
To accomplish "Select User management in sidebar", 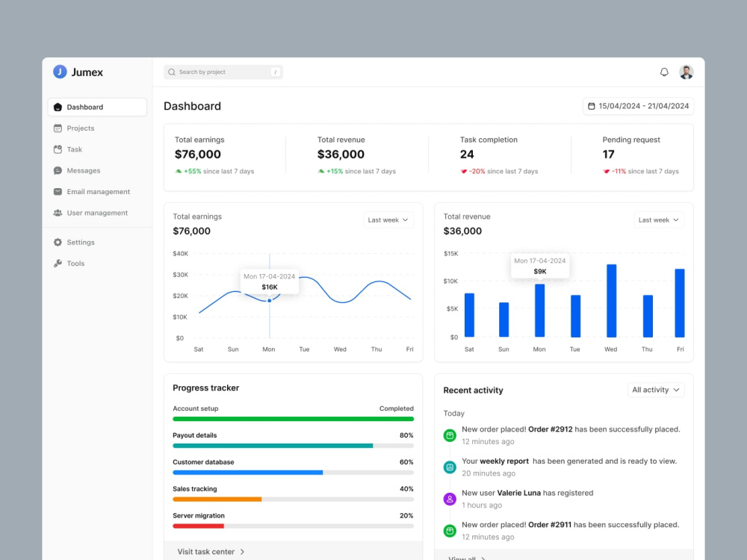I will coord(97,213).
